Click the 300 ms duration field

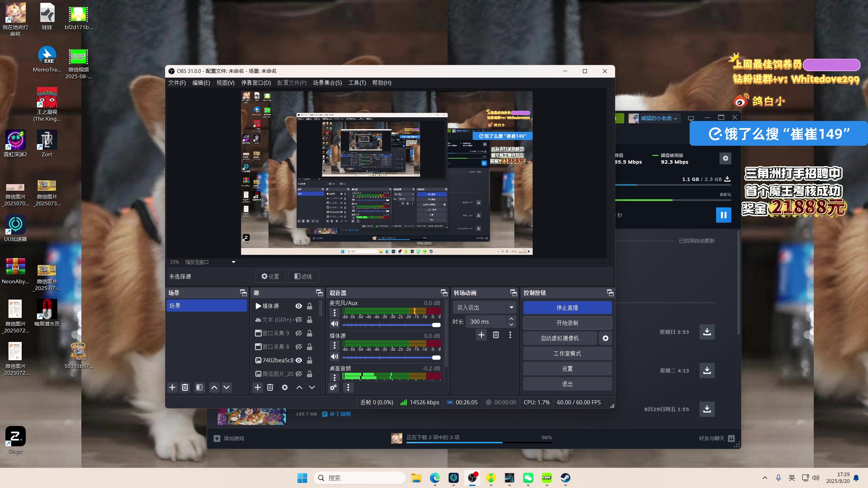pyautogui.click(x=486, y=322)
